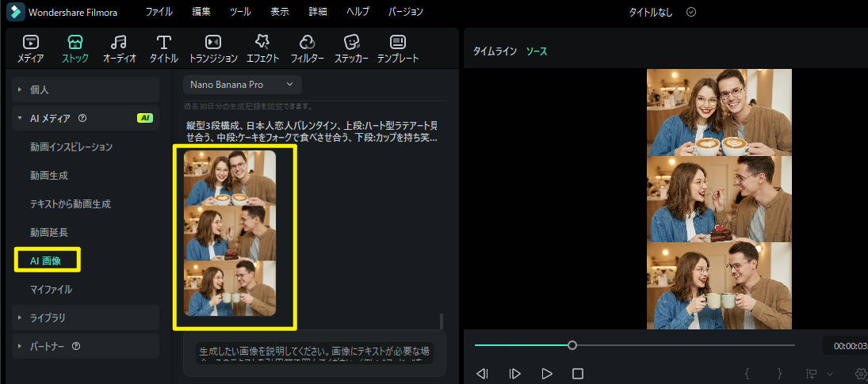Select the Stock (ストック) tab icon

75,42
